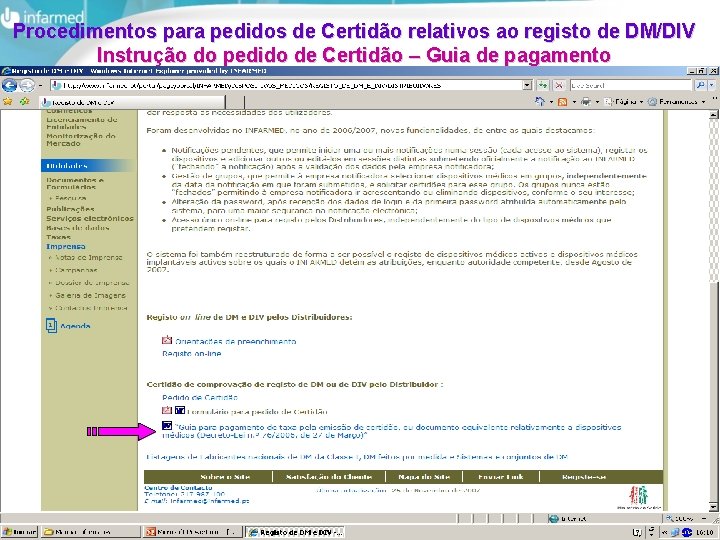The width and height of the screenshot is (720, 540).
Task: Click the PDF icon before Formulário para pedido
Action: click(167, 410)
